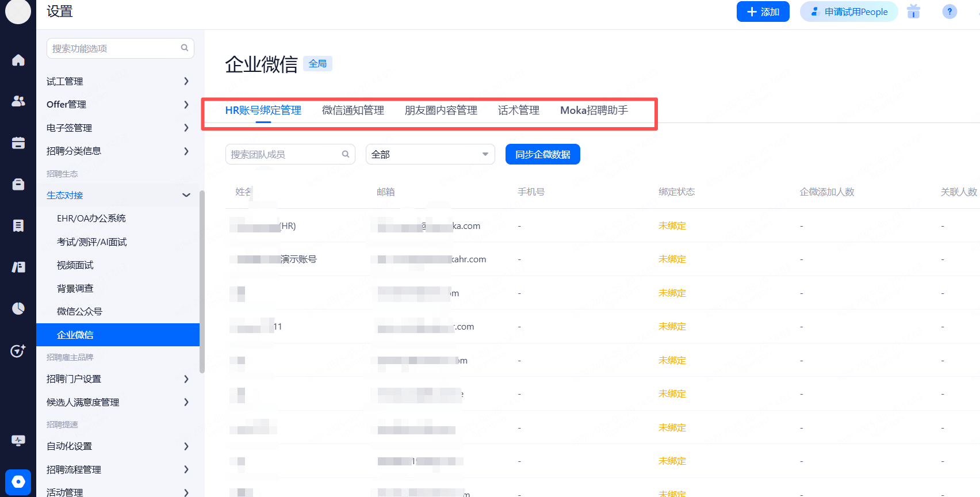Click the 申请试用People button

pos(849,12)
